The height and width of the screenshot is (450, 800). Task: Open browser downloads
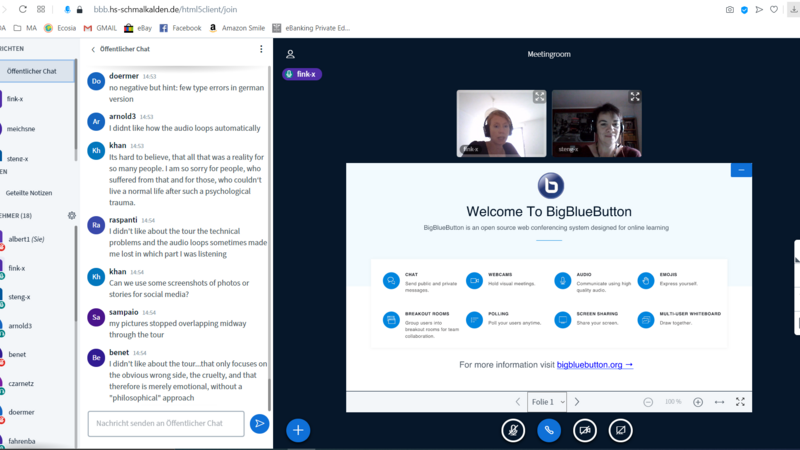793,9
